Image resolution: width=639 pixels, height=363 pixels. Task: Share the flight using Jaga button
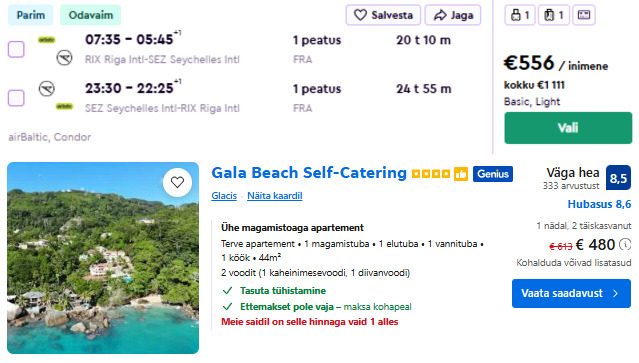(x=453, y=15)
